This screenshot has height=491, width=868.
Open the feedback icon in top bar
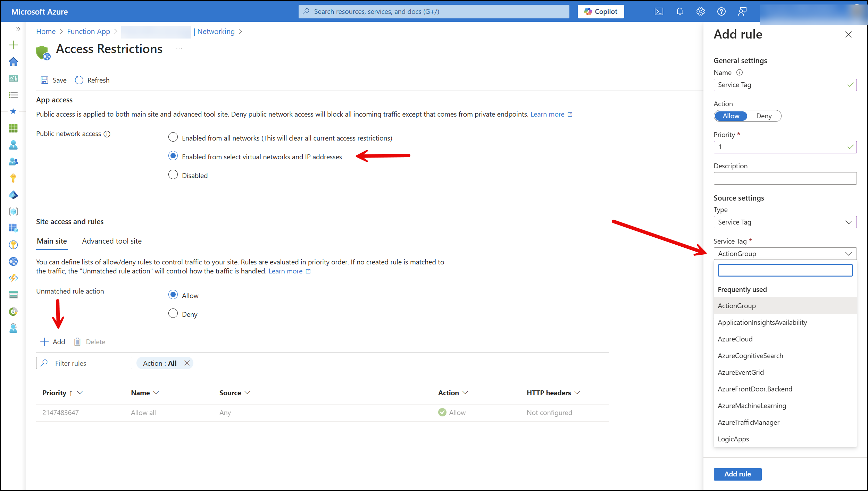742,11
